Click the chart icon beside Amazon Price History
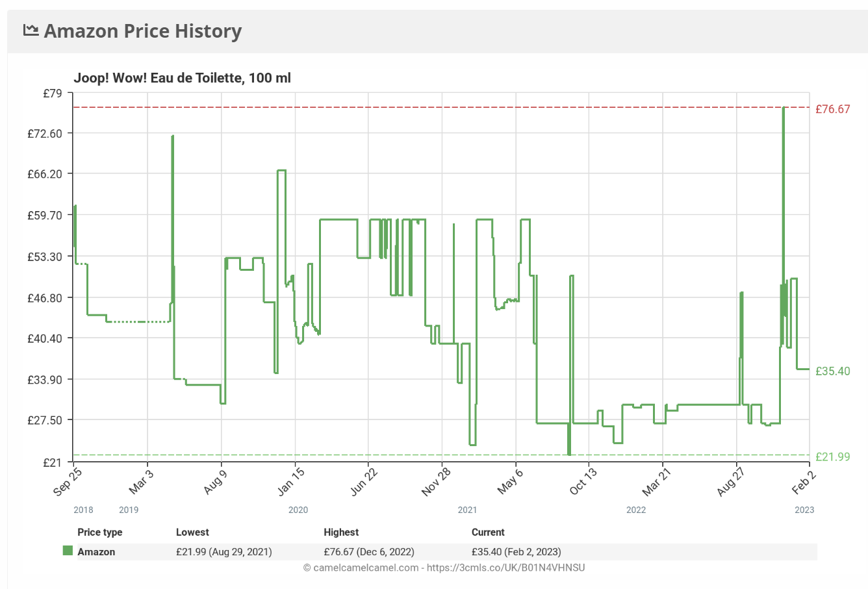Screen dimensions: 868x589 31,30
